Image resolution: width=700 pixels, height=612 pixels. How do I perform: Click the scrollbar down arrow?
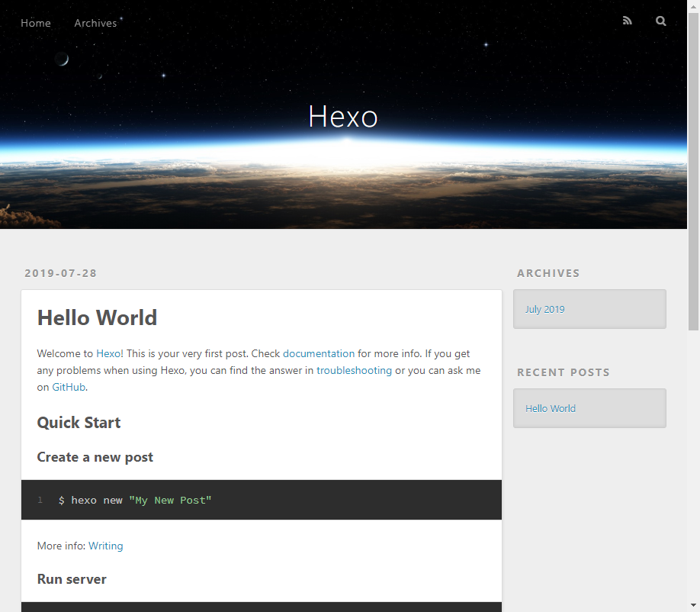click(x=695, y=606)
